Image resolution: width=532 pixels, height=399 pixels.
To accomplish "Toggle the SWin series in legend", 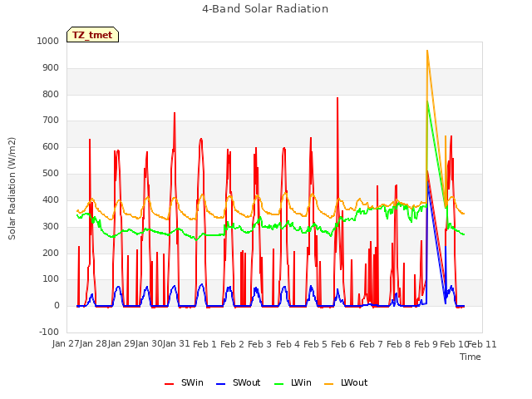I will point(184,382).
